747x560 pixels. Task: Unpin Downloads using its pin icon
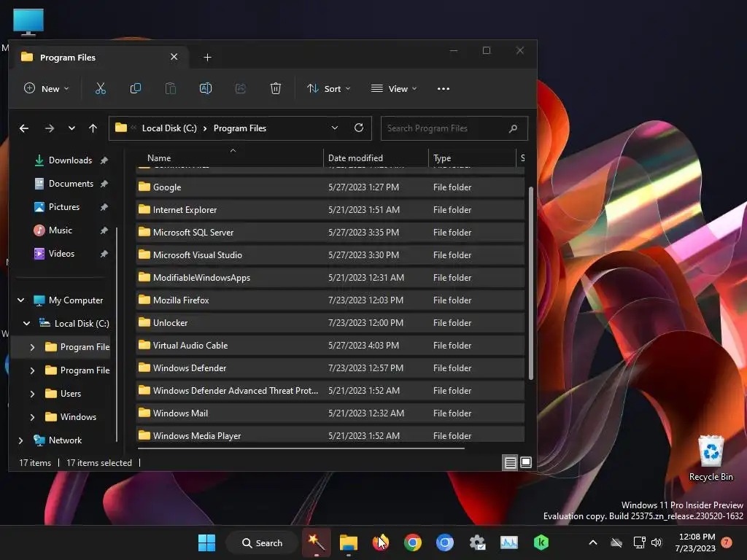tap(104, 160)
